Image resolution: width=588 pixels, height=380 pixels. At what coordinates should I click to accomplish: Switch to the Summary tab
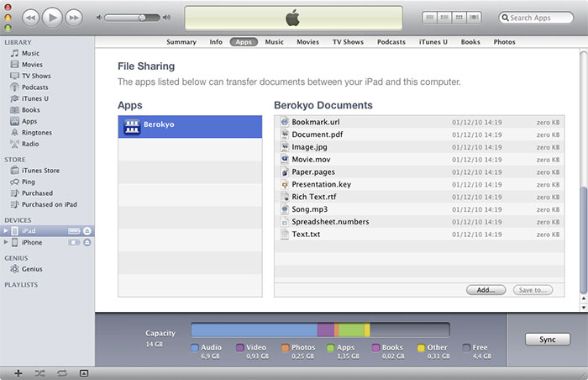(181, 42)
